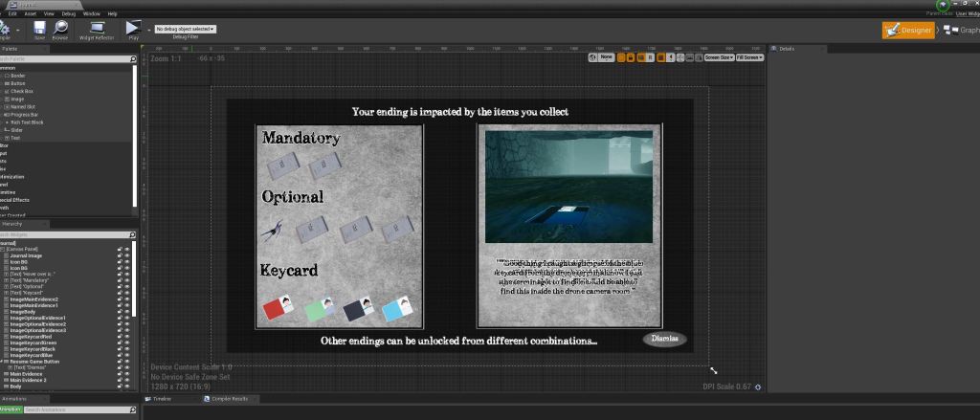This screenshot has height=420, width=980.
Task: Open the Widget Reflector tool
Action: tap(97, 28)
